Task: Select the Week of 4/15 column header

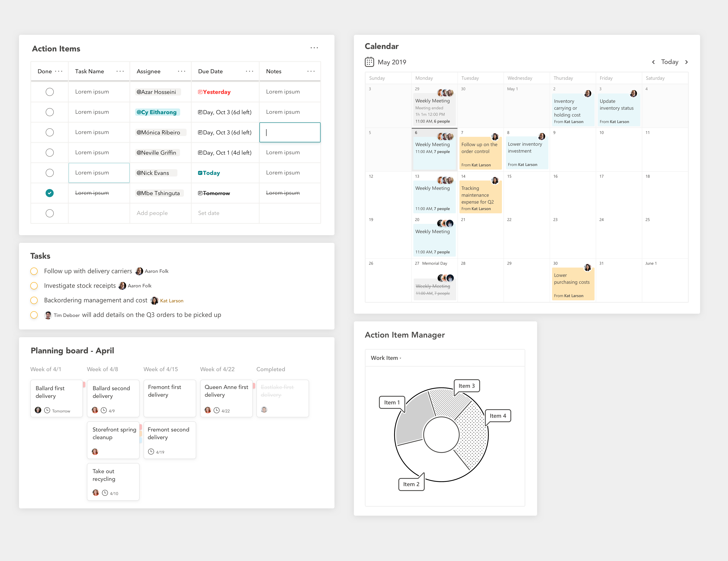Action: click(x=161, y=369)
